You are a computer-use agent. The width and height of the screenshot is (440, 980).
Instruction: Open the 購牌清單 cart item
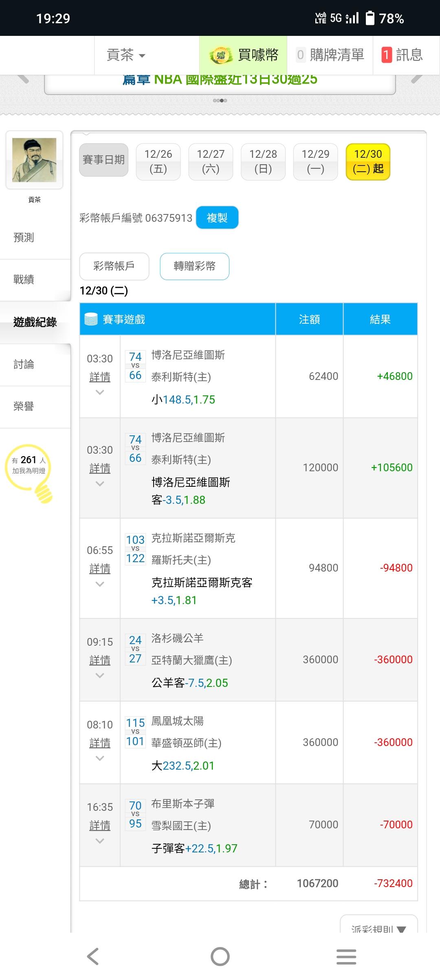pyautogui.click(x=330, y=55)
